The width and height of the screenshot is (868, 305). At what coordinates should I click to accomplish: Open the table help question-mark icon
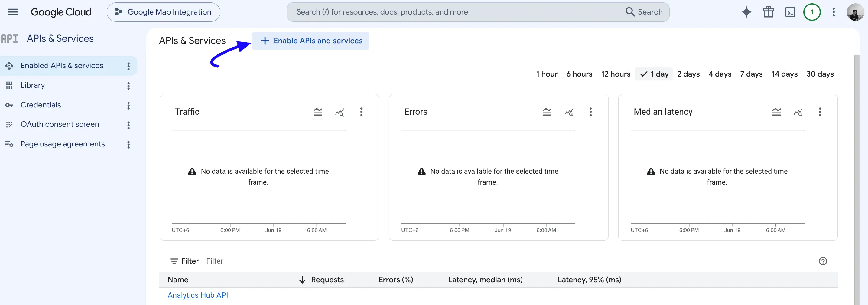823,261
